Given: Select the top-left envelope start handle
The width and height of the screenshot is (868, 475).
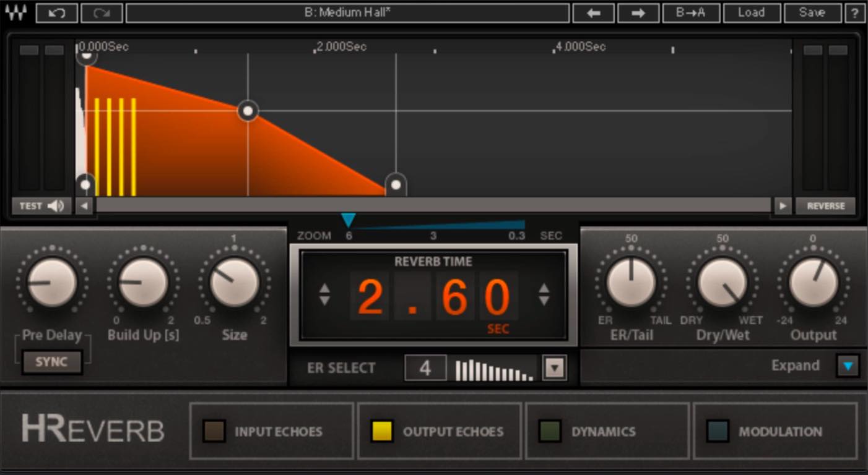Looking at the screenshot, I should (86, 56).
